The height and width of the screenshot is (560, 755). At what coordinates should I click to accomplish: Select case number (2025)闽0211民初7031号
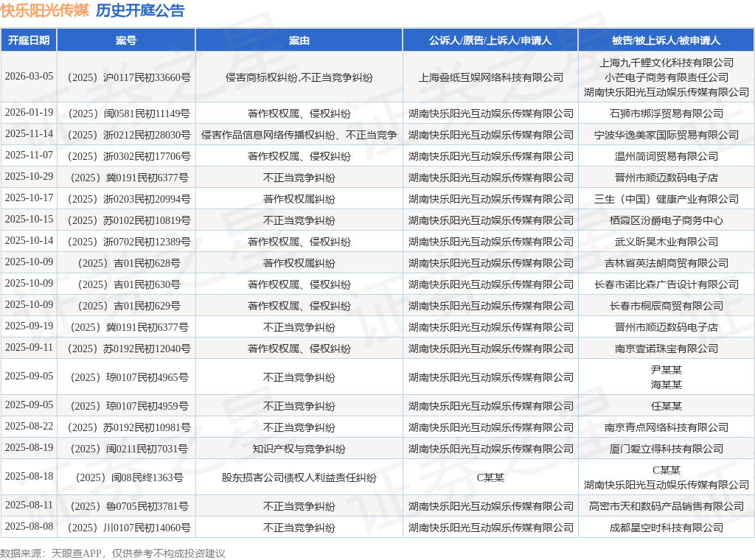click(x=127, y=449)
